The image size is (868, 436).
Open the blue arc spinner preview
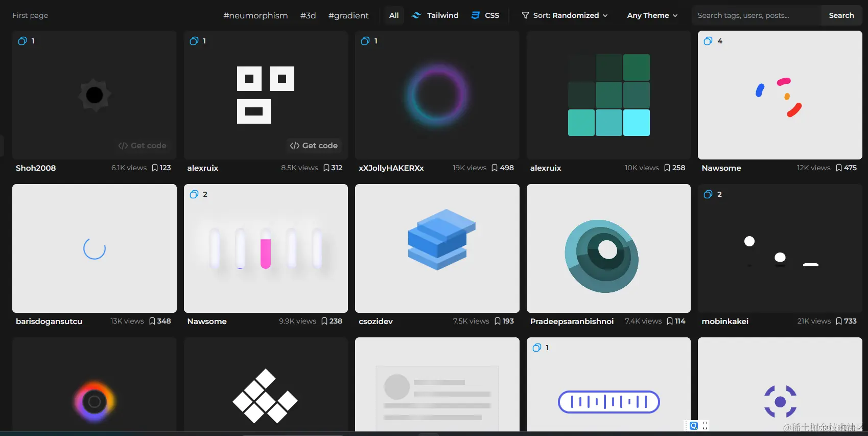[x=95, y=248]
